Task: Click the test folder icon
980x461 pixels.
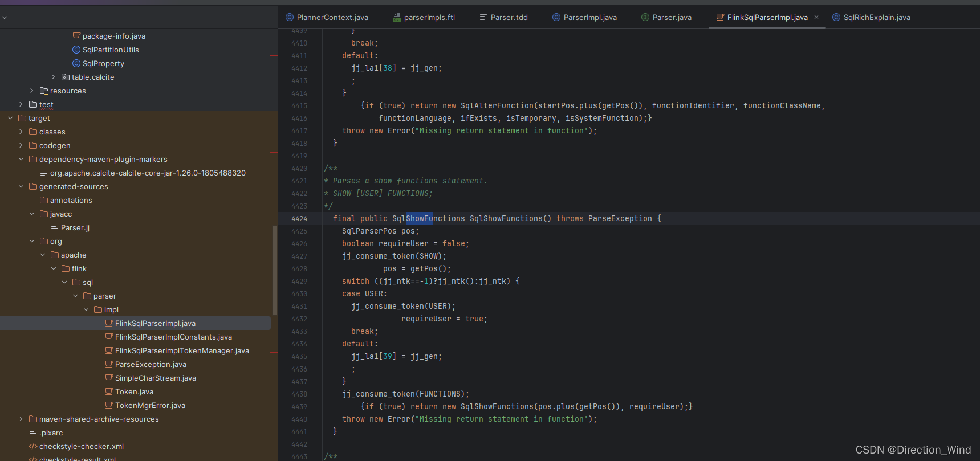Action: coord(33,104)
